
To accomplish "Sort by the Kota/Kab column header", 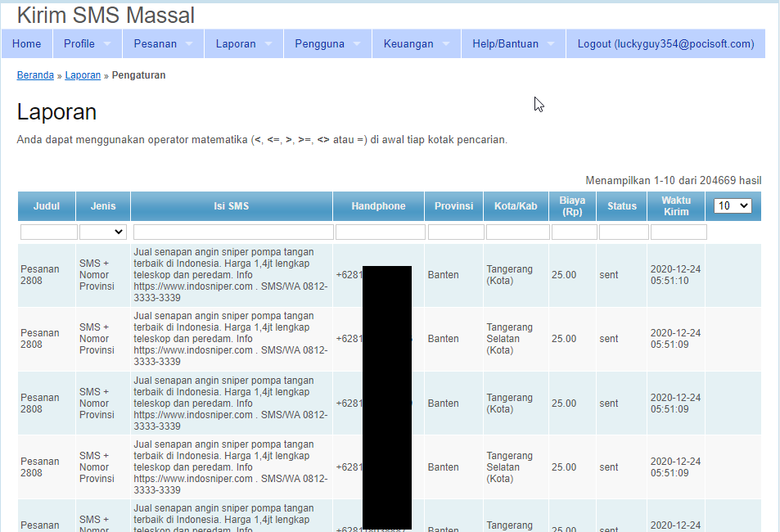I will tap(516, 206).
